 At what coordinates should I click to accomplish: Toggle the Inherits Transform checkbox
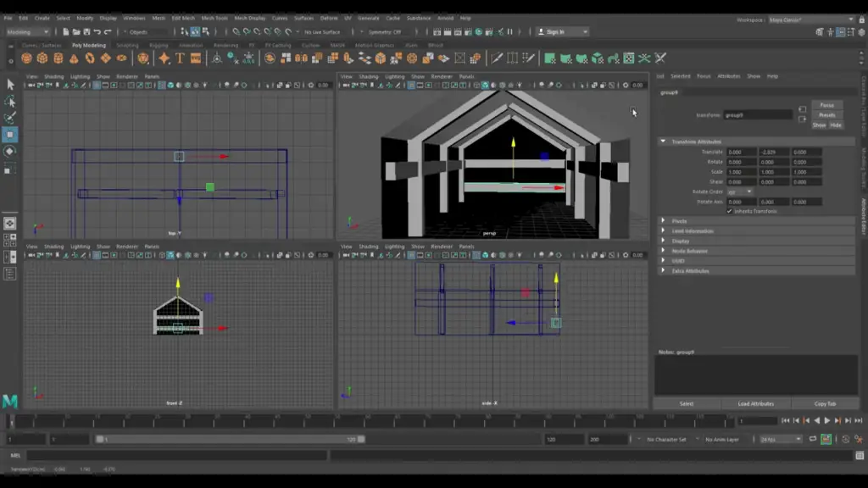point(730,211)
